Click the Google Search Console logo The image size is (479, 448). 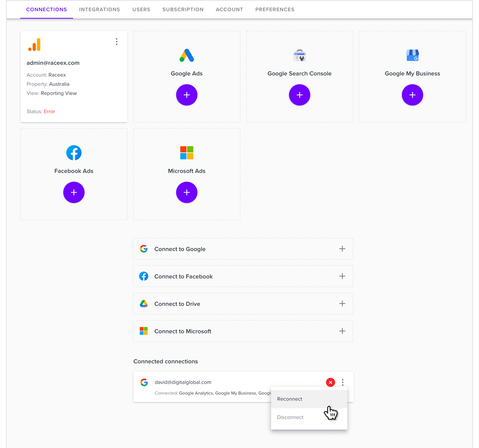pyautogui.click(x=300, y=55)
